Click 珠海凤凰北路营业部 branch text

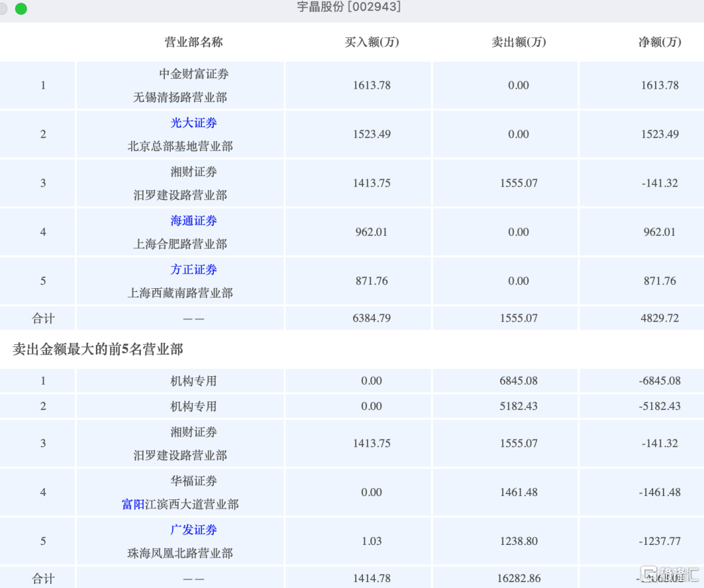coord(180,553)
